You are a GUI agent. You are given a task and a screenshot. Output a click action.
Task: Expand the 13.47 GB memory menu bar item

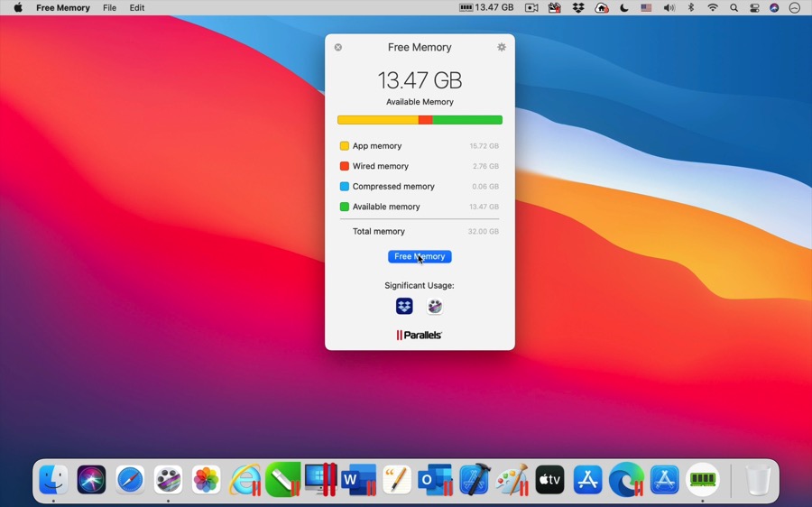(486, 8)
